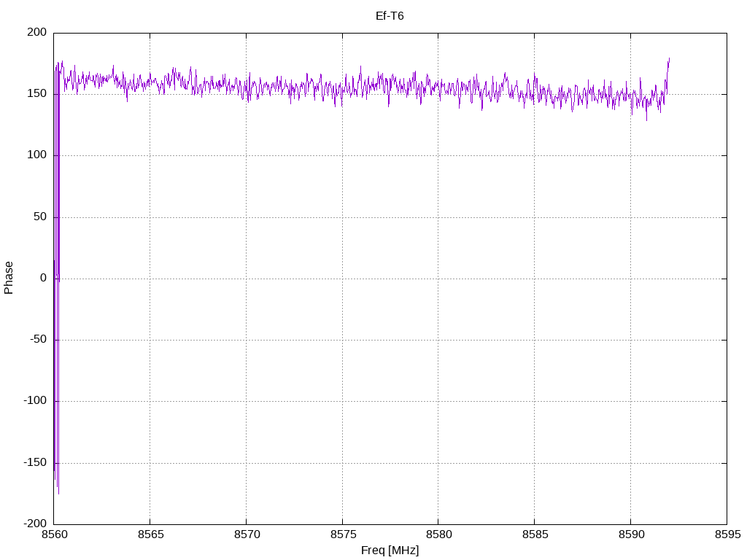The height and width of the screenshot is (560, 747).
Task: Click x-axis tick label 8575
Action: tap(343, 534)
